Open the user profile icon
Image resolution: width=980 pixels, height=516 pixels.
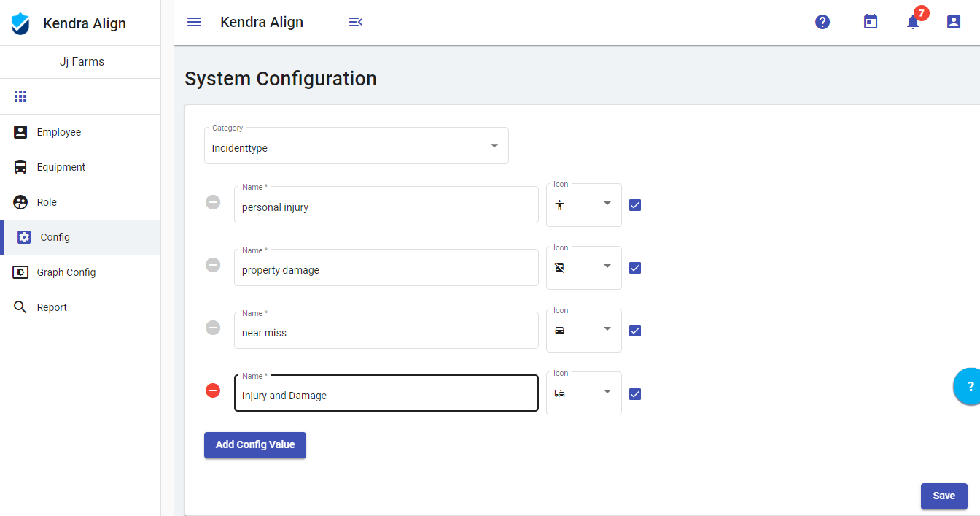pyautogui.click(x=954, y=22)
